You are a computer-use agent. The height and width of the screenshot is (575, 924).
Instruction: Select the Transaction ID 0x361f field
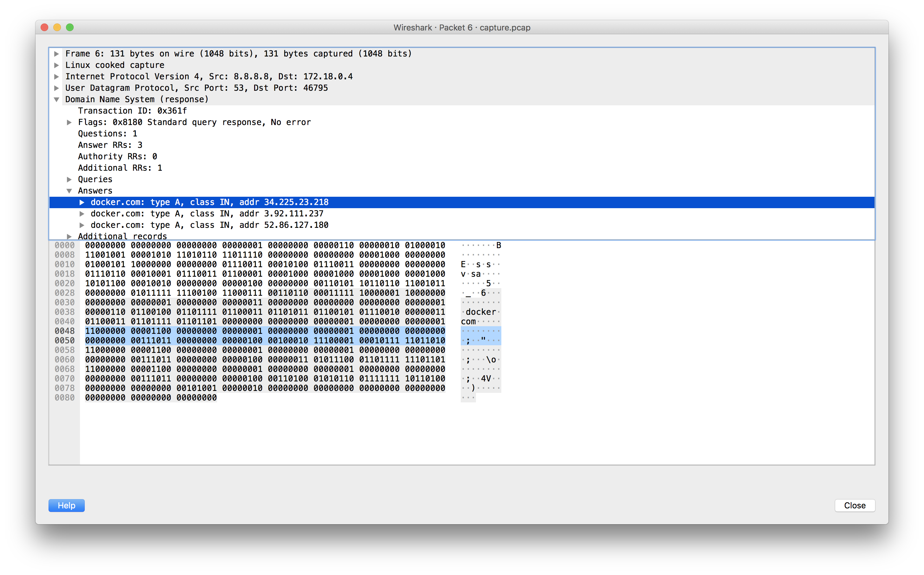[x=131, y=111]
